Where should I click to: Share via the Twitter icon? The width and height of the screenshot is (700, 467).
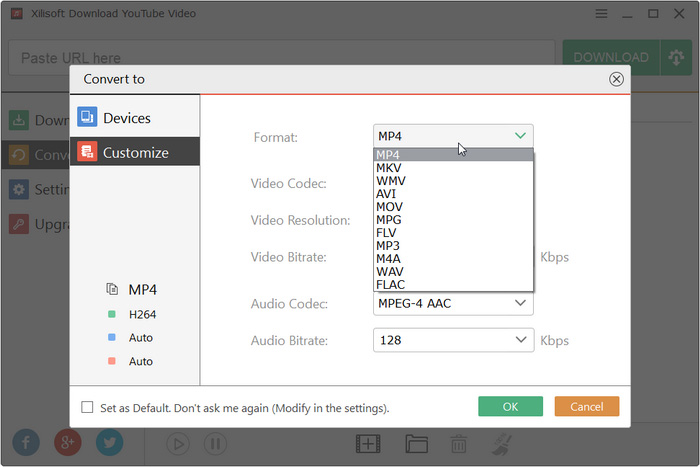[x=109, y=442]
